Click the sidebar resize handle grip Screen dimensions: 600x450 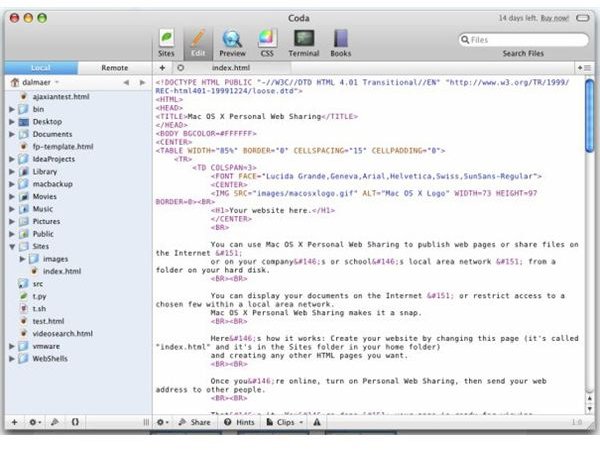(146, 422)
